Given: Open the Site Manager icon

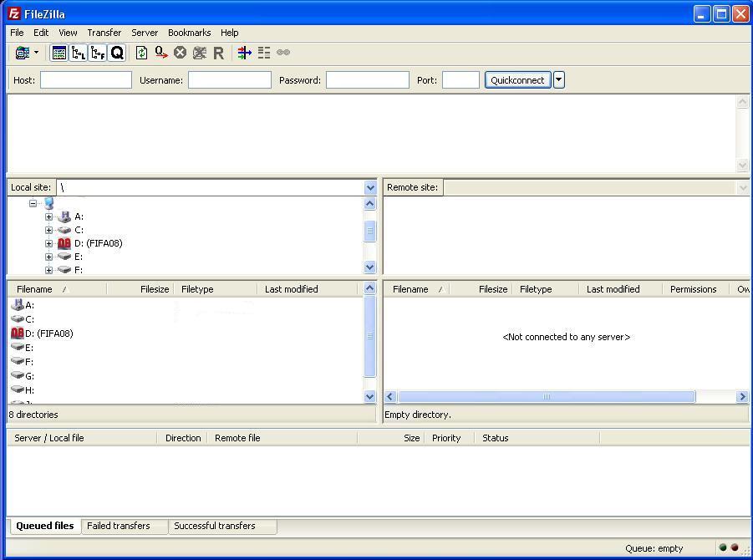Looking at the screenshot, I should tap(22, 53).
